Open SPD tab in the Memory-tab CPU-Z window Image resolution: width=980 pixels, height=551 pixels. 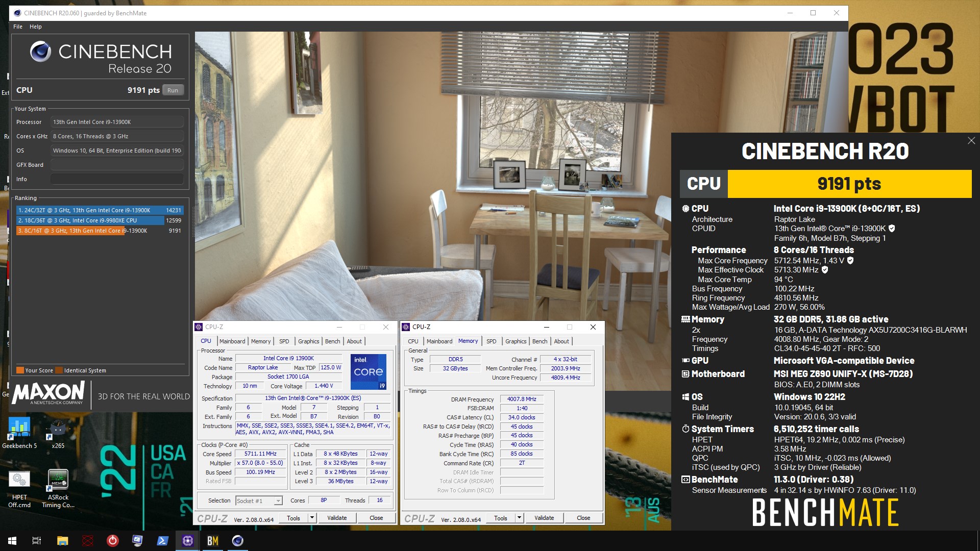click(492, 341)
